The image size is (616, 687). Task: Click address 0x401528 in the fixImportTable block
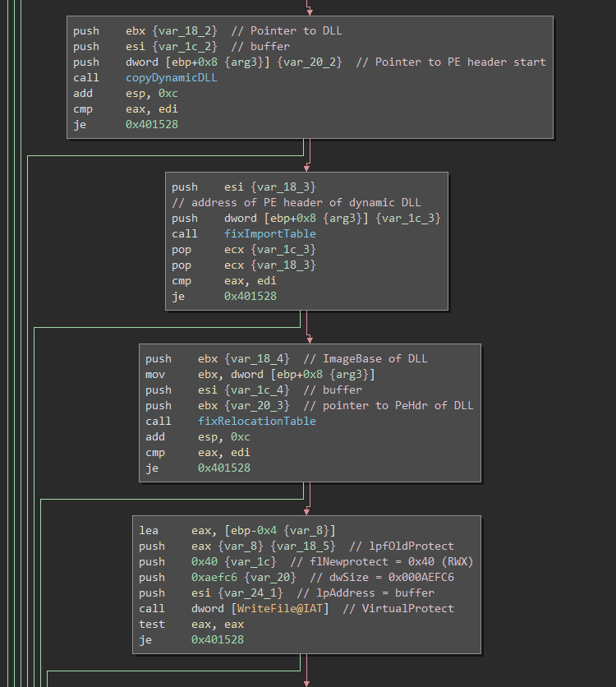click(x=250, y=296)
